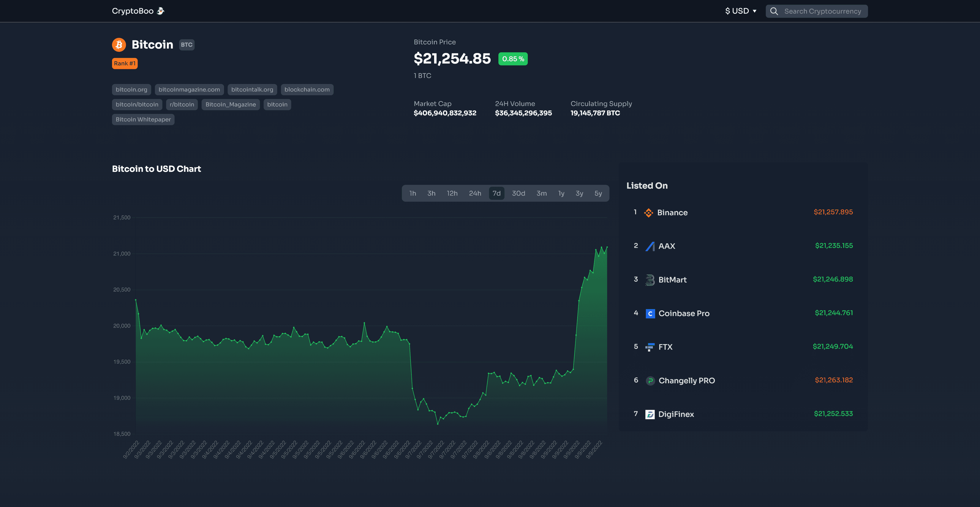Click the FTX exchange logo
The width and height of the screenshot is (980, 507).
650,347
